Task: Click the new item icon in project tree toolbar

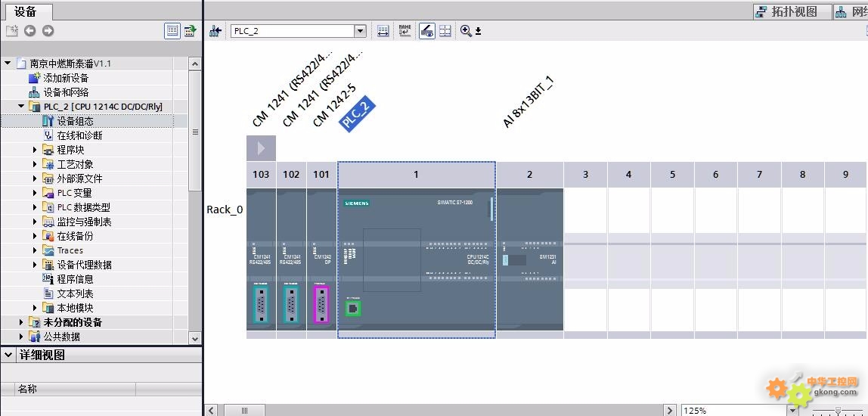Action: tap(11, 31)
